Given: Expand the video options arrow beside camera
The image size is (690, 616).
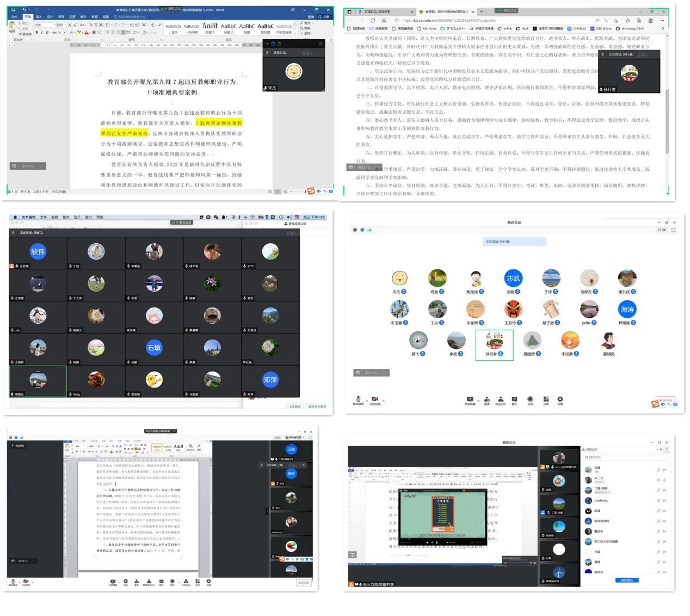Looking at the screenshot, I should pyautogui.click(x=383, y=401).
